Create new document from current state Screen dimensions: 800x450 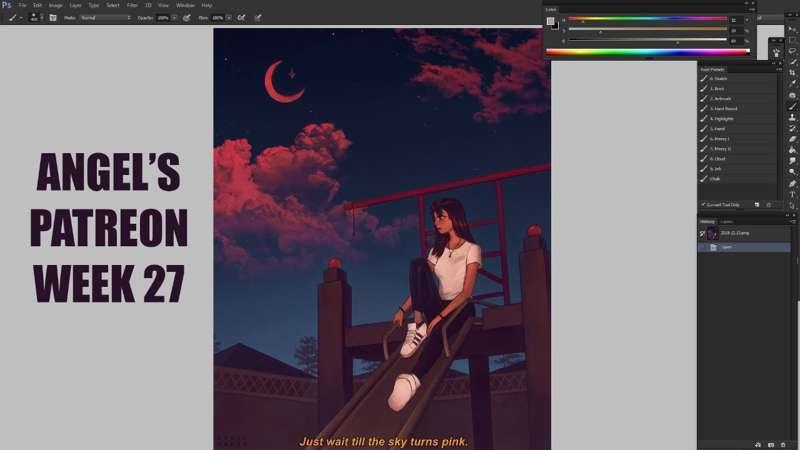pos(758,445)
